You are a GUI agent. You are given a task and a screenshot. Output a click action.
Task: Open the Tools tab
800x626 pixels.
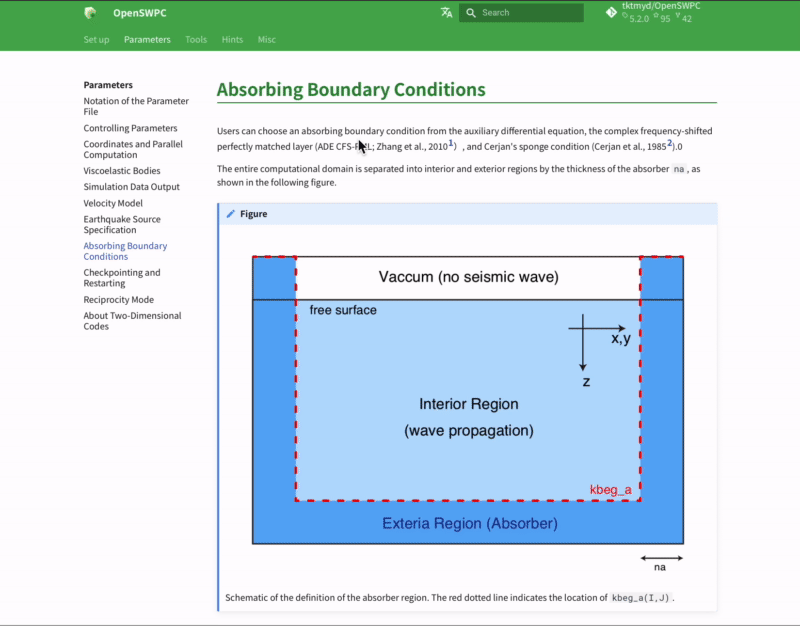click(x=196, y=39)
